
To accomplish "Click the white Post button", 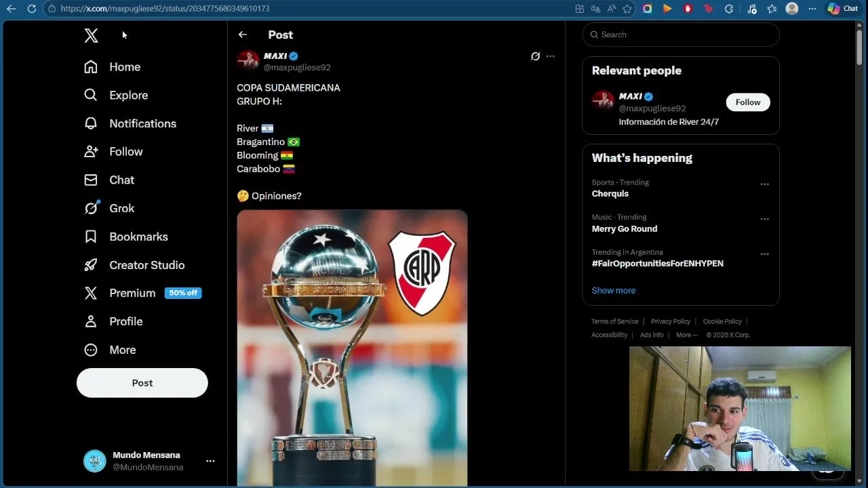I will tap(142, 383).
